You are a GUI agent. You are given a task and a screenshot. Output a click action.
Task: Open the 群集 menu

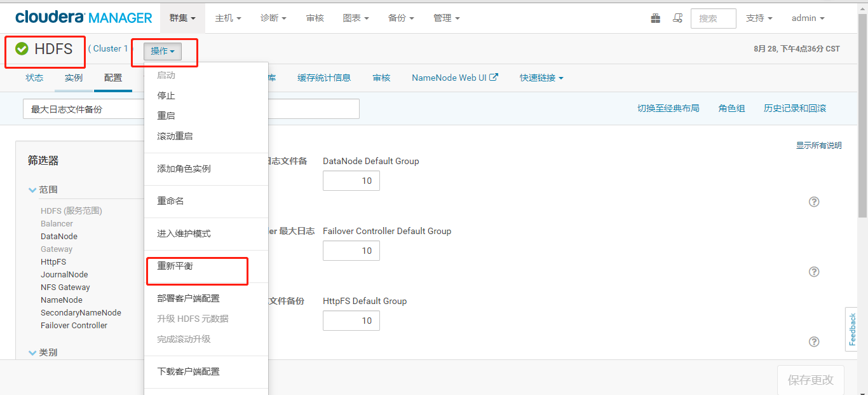(x=182, y=18)
